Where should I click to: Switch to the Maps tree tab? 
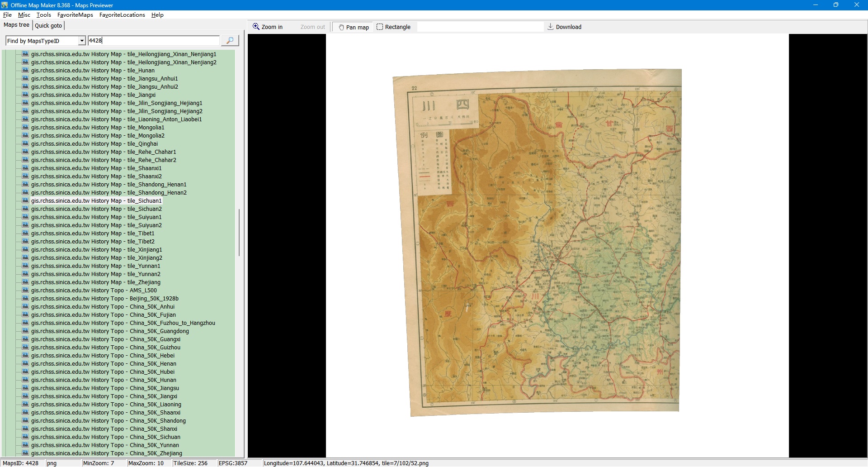point(16,25)
